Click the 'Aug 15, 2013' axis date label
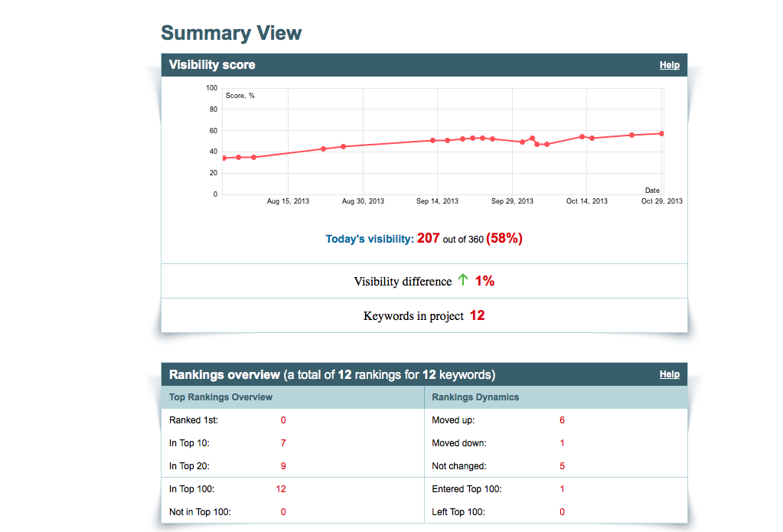Viewport: 783px width, 532px height. [x=288, y=201]
